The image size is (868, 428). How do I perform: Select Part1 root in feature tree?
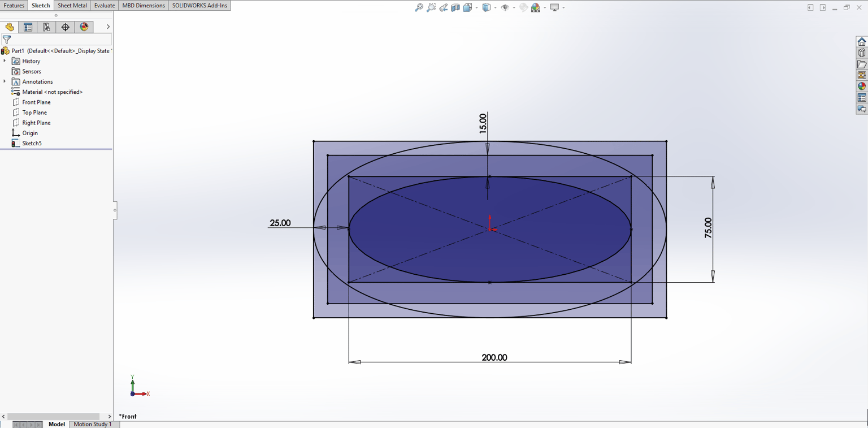[56, 51]
